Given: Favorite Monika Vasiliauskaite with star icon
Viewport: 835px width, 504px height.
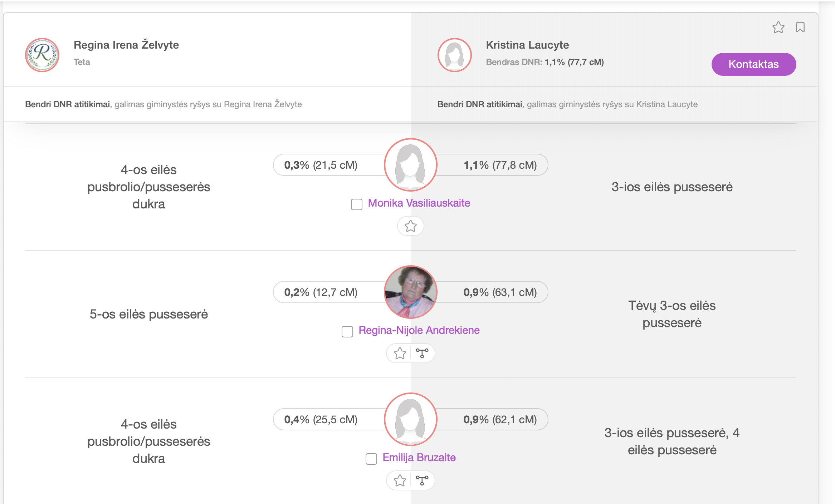Looking at the screenshot, I should tap(410, 226).
